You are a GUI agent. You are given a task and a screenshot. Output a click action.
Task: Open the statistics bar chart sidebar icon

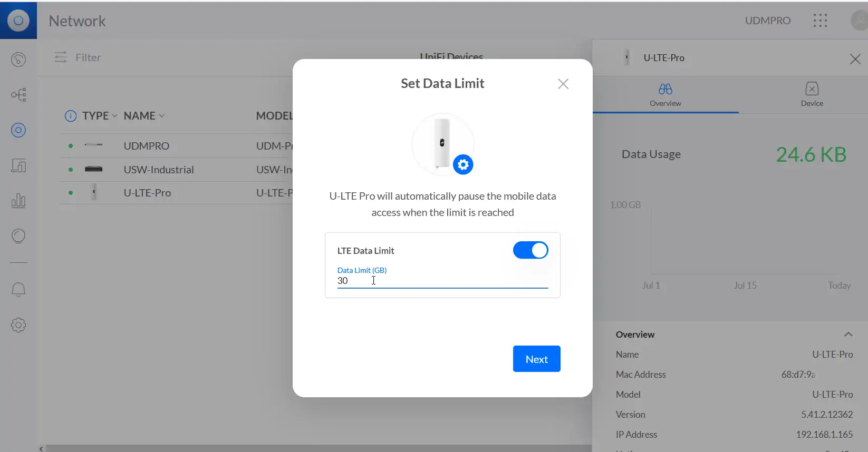click(18, 201)
